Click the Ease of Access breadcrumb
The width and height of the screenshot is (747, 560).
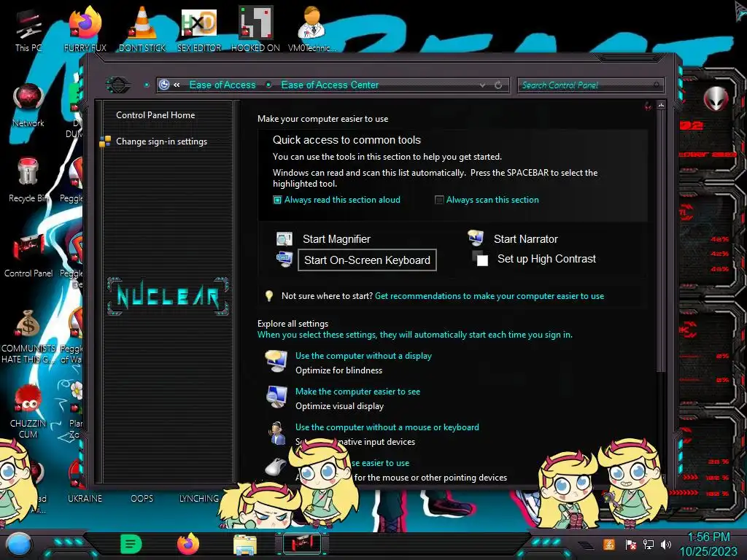pyautogui.click(x=222, y=85)
